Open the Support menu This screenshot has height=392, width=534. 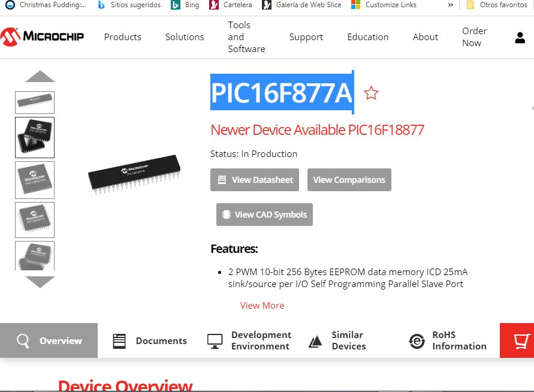click(x=306, y=37)
